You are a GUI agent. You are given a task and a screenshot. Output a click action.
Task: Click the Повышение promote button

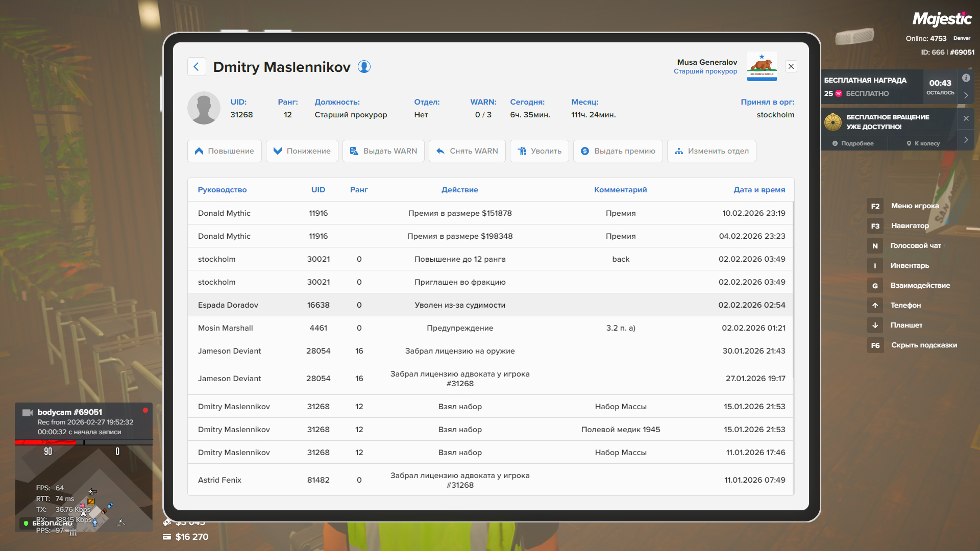click(x=224, y=151)
